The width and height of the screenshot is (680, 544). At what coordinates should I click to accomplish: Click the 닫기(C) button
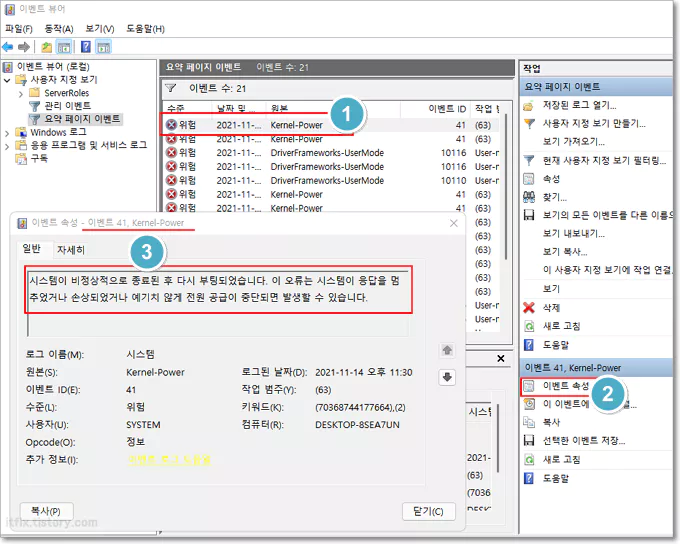pyautogui.click(x=428, y=511)
